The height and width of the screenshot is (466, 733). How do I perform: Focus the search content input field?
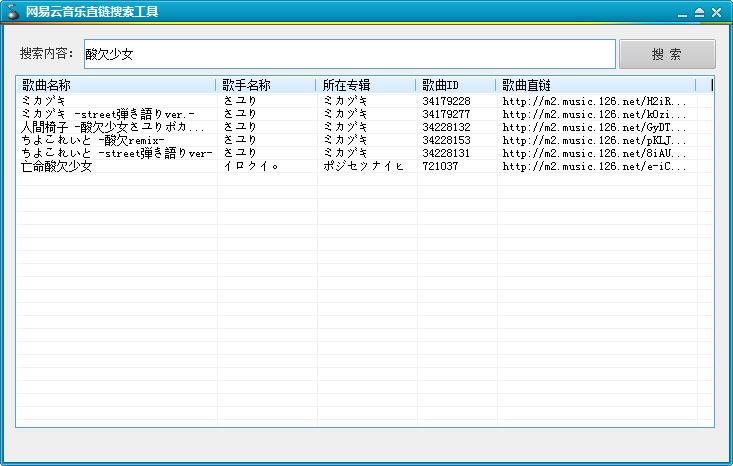(x=348, y=54)
